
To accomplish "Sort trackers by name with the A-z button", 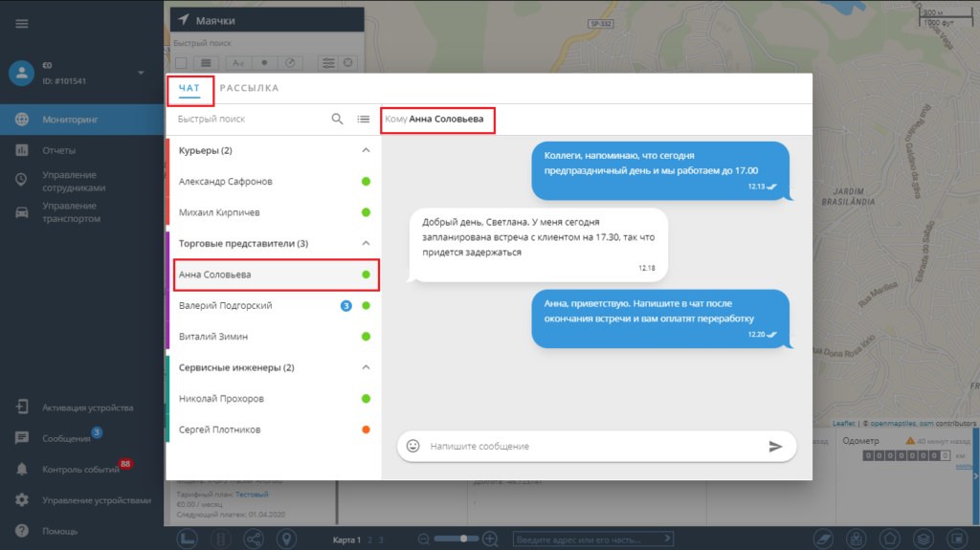I will [238, 63].
